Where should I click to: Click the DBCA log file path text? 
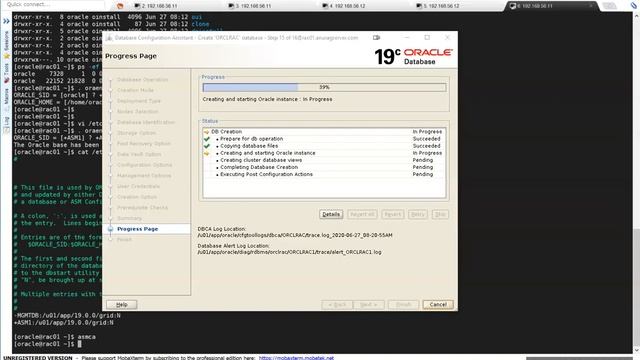[295, 236]
